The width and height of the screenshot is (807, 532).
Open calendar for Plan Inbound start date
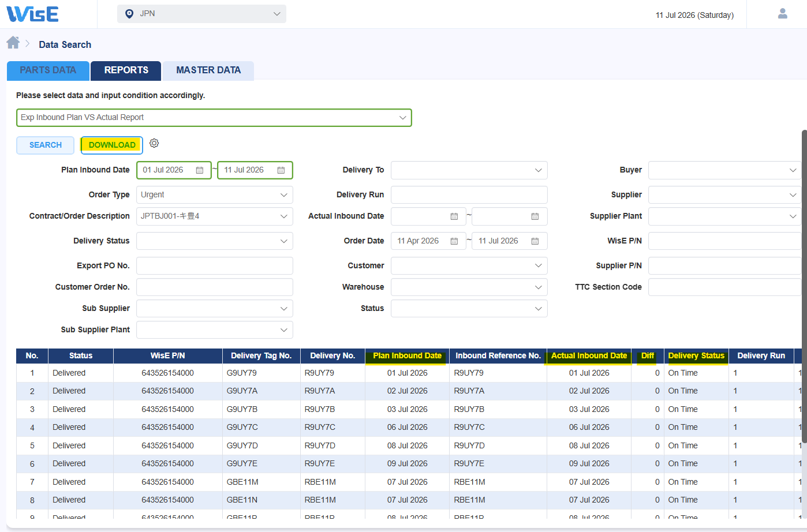click(200, 170)
